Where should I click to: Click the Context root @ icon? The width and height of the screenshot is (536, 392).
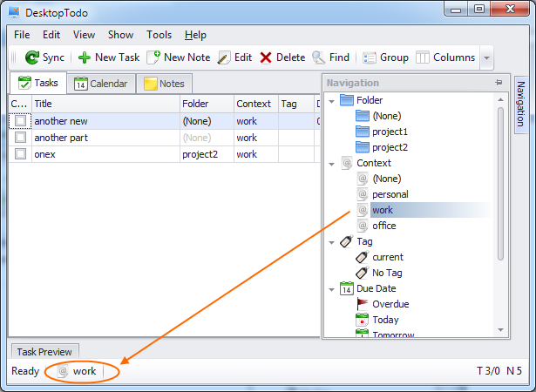point(347,163)
